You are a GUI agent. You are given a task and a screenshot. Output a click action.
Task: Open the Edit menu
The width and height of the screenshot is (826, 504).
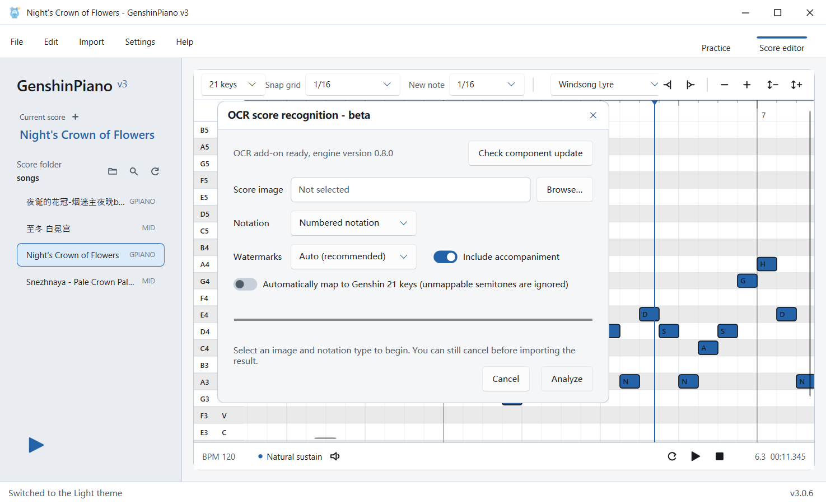[x=51, y=42]
